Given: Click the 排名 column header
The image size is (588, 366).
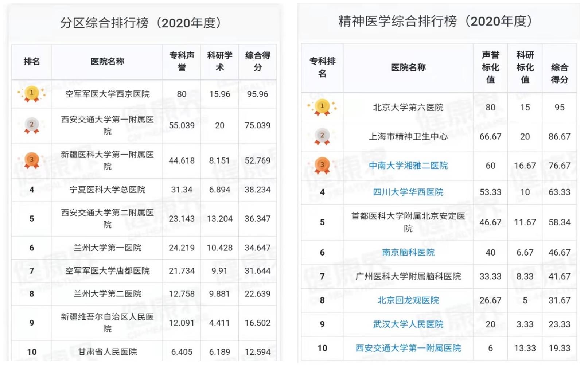Looking at the screenshot, I should (x=32, y=62).
